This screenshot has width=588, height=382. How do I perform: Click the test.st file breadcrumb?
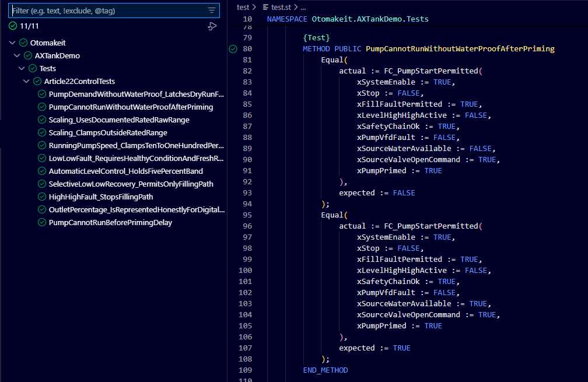[281, 7]
